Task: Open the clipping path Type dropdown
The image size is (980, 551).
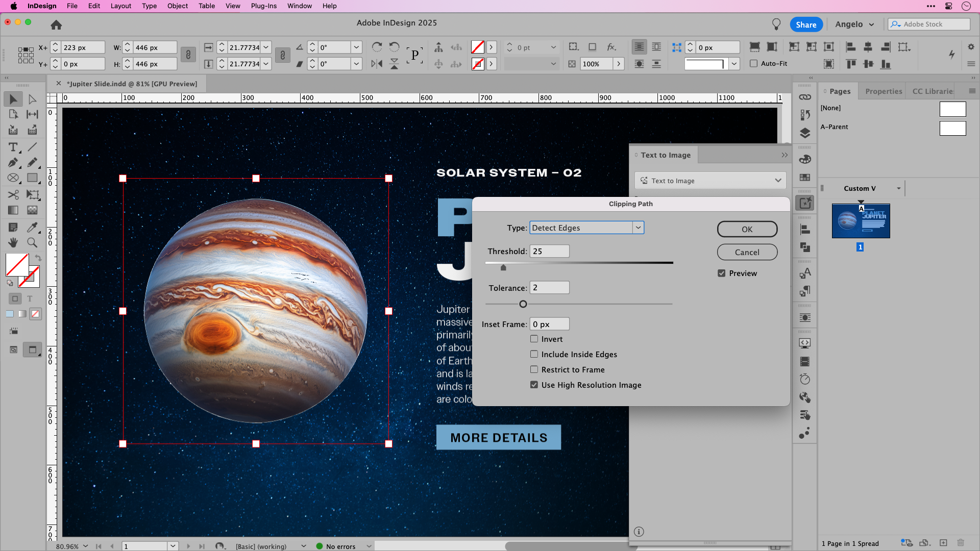Action: 638,228
